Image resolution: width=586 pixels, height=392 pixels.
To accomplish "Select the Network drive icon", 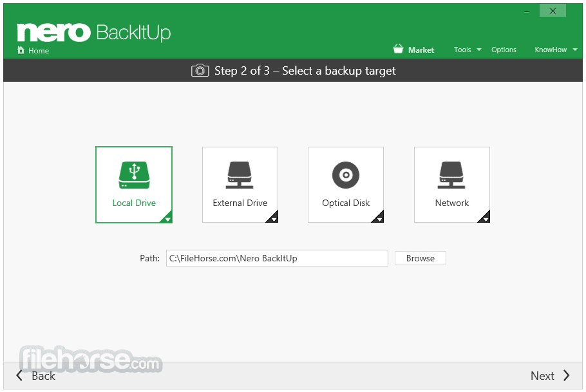I will click(451, 175).
